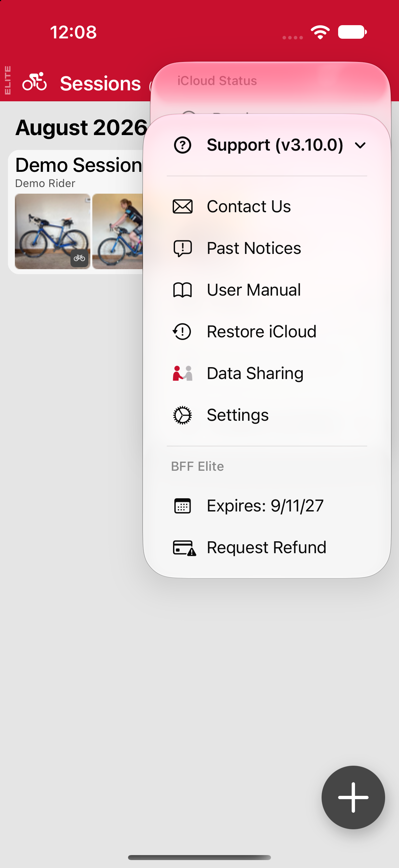Viewport: 399px width, 868px height.
Task: Tap the Past Notices speech bubble icon
Action: (183, 248)
